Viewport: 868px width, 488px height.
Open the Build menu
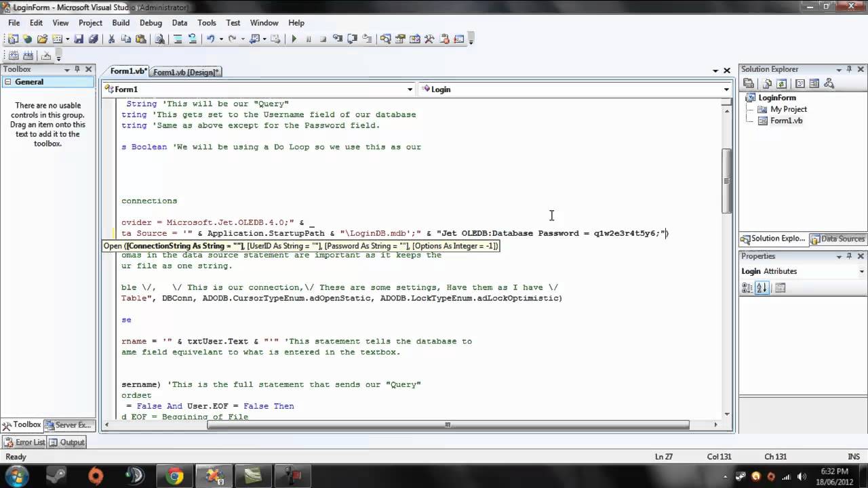coord(121,22)
